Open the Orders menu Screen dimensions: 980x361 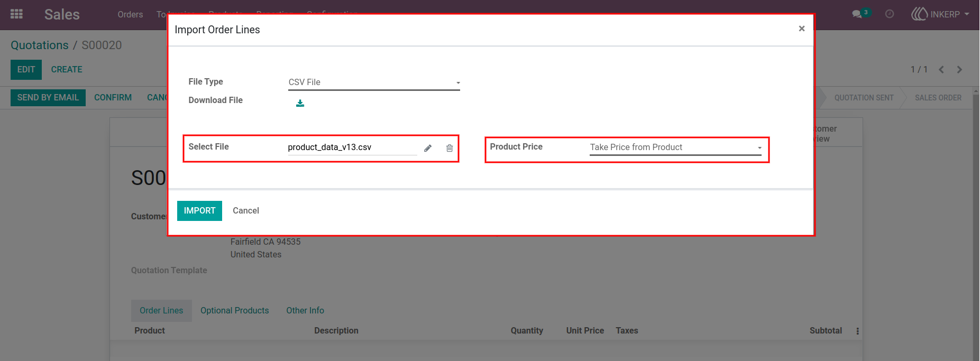[130, 14]
